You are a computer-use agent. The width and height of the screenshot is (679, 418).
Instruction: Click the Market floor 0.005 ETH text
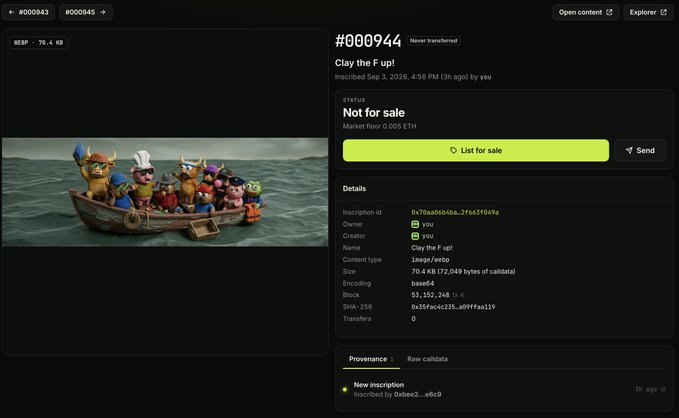(x=379, y=126)
